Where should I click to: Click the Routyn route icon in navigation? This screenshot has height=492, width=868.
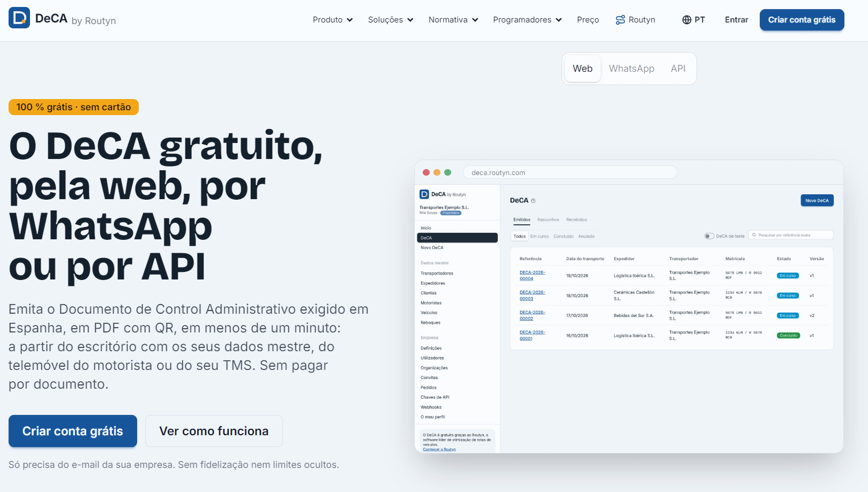pyautogui.click(x=620, y=20)
